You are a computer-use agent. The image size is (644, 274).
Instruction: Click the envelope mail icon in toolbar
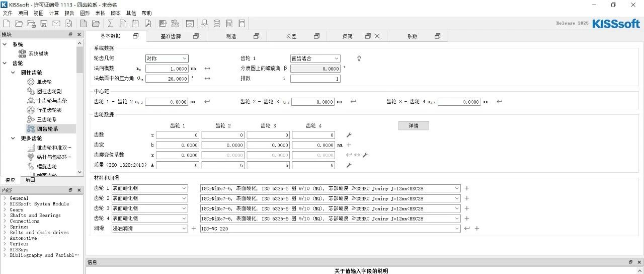pos(56,23)
